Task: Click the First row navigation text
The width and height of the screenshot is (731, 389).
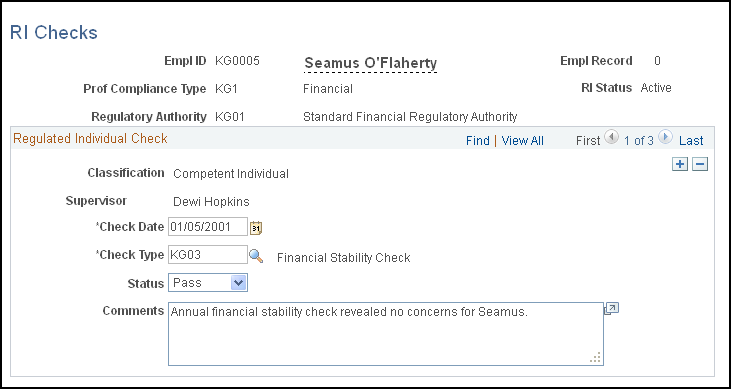Action: [588, 141]
